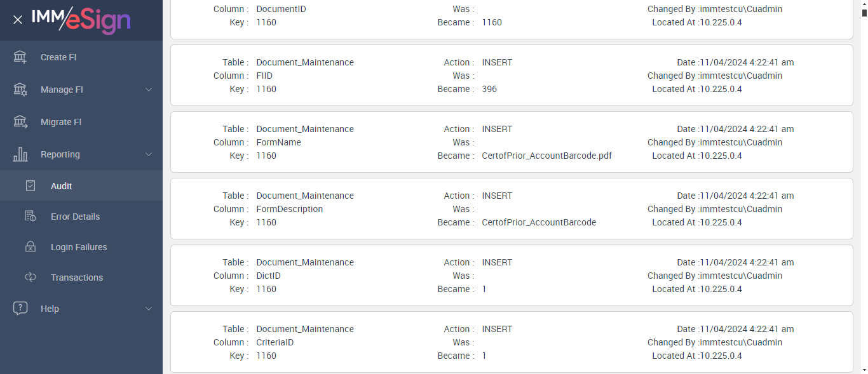This screenshot has height=374, width=868.
Task: Click the Create FI bank icon
Action: (x=20, y=57)
